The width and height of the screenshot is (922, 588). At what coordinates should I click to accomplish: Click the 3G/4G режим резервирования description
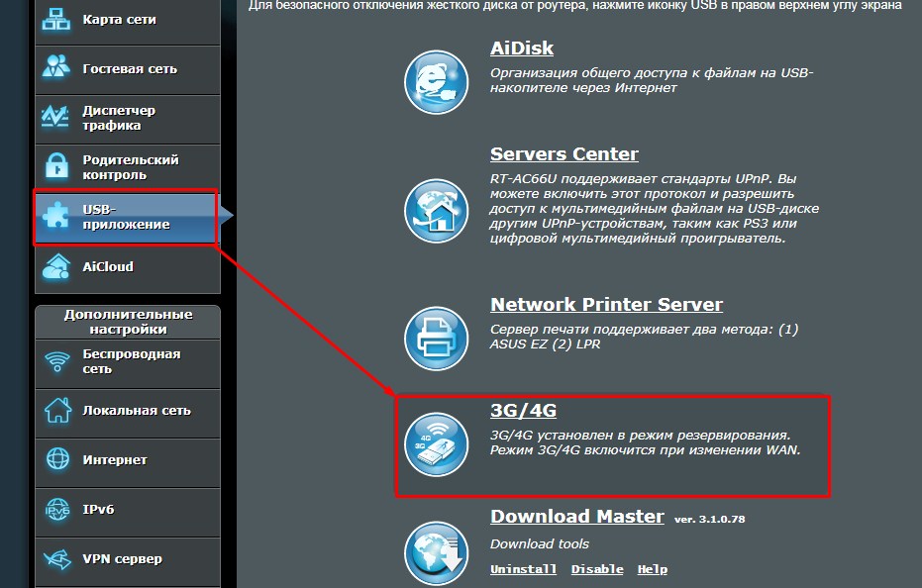tap(645, 442)
